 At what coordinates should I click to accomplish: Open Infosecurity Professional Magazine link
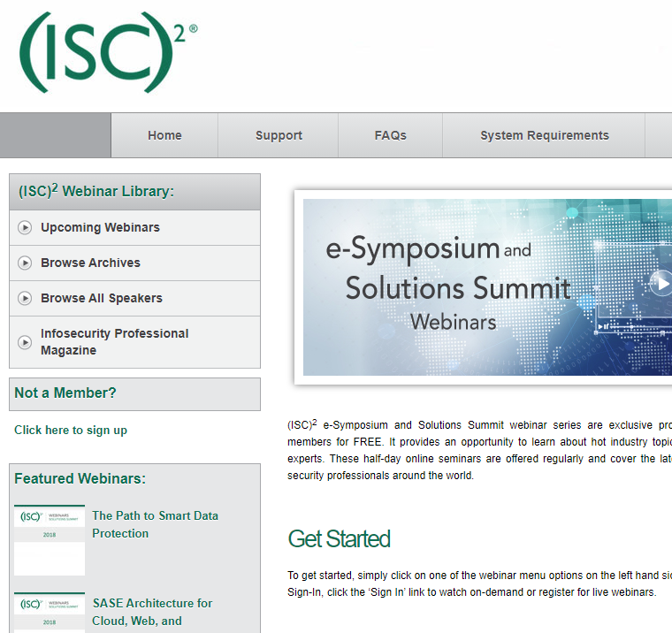click(x=114, y=341)
